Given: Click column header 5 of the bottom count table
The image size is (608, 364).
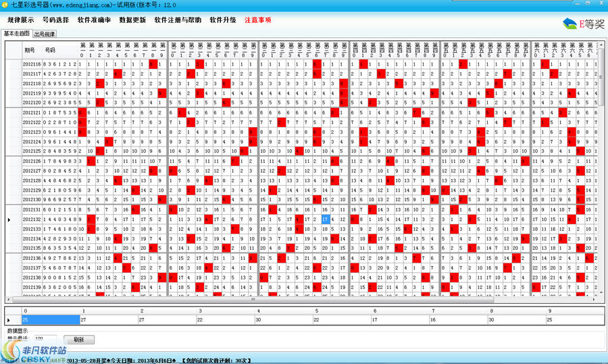Looking at the screenshot, I should point(342,311).
